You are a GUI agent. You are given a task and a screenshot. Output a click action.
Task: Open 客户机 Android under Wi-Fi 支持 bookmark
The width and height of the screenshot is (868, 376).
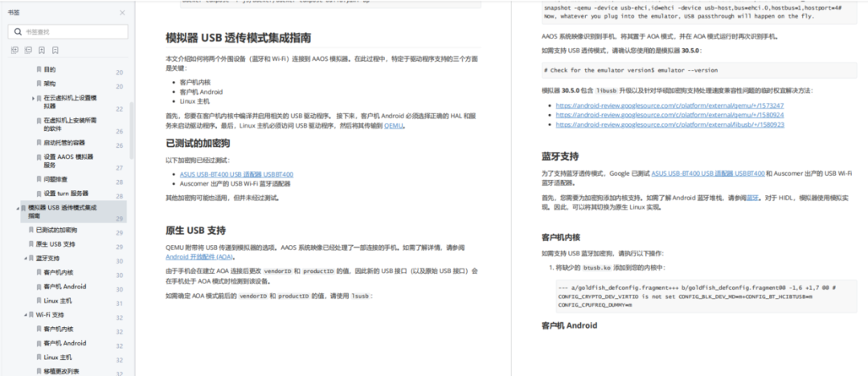click(65, 343)
